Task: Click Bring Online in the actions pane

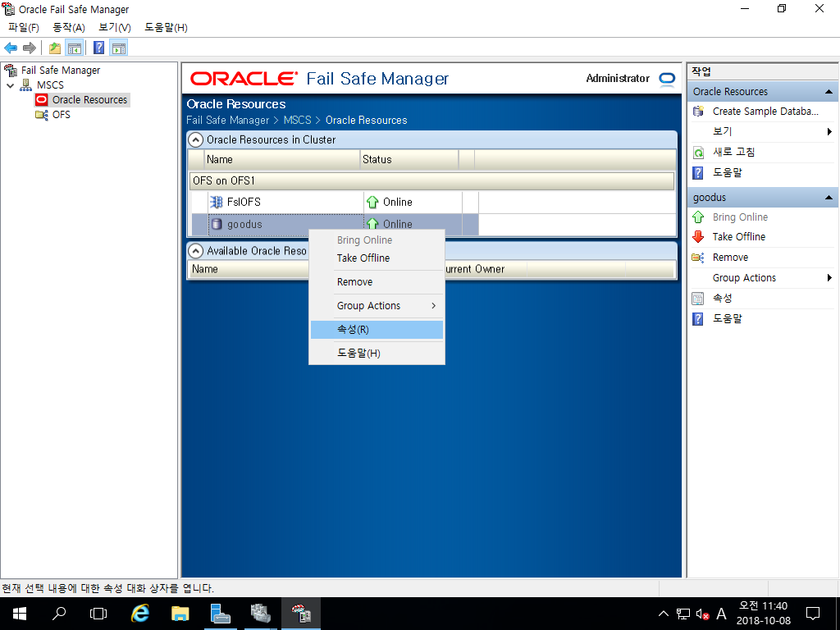Action: click(740, 217)
